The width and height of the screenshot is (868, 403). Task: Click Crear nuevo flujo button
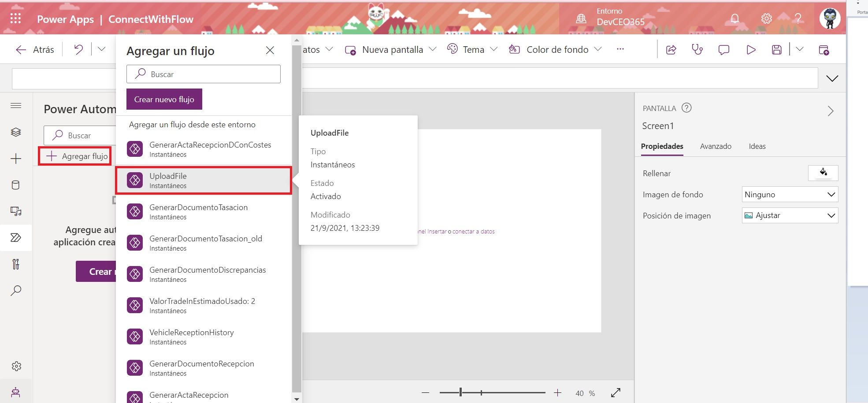[164, 99]
